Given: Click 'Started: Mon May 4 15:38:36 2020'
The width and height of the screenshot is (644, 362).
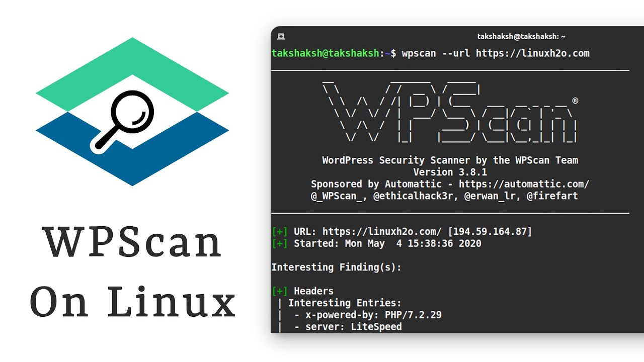Looking at the screenshot, I should click(x=387, y=244).
